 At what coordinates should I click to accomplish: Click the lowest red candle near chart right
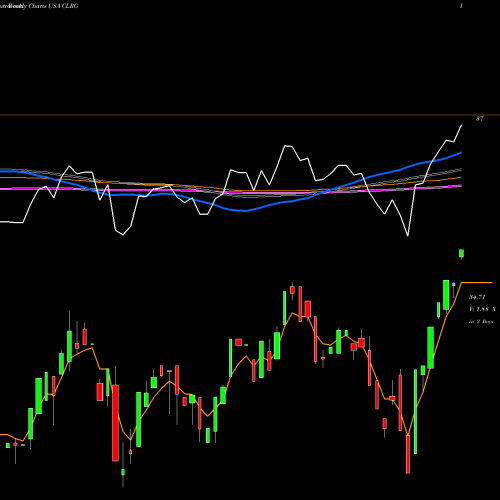click(408, 454)
